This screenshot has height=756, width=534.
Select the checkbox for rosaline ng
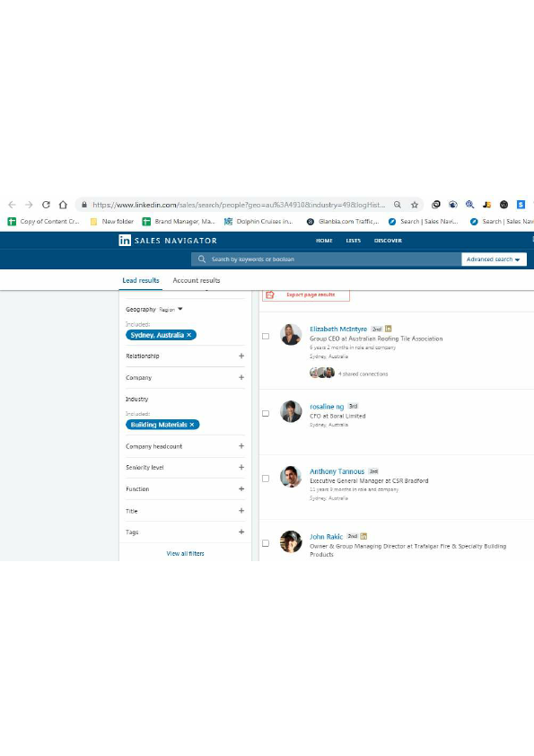point(266,413)
